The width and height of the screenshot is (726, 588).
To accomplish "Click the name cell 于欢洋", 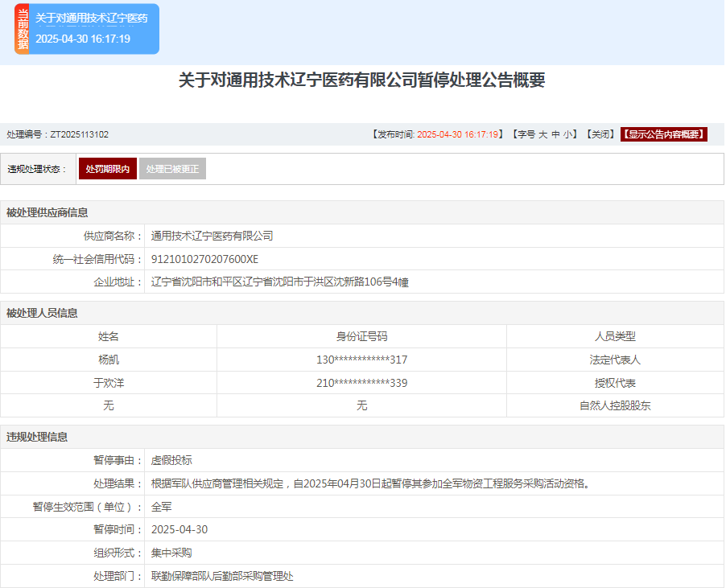I will 109,383.
